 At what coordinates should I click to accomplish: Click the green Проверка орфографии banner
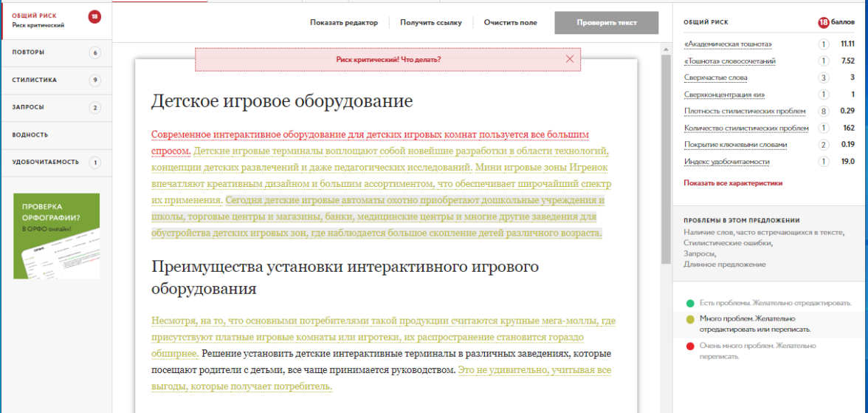tap(56, 236)
